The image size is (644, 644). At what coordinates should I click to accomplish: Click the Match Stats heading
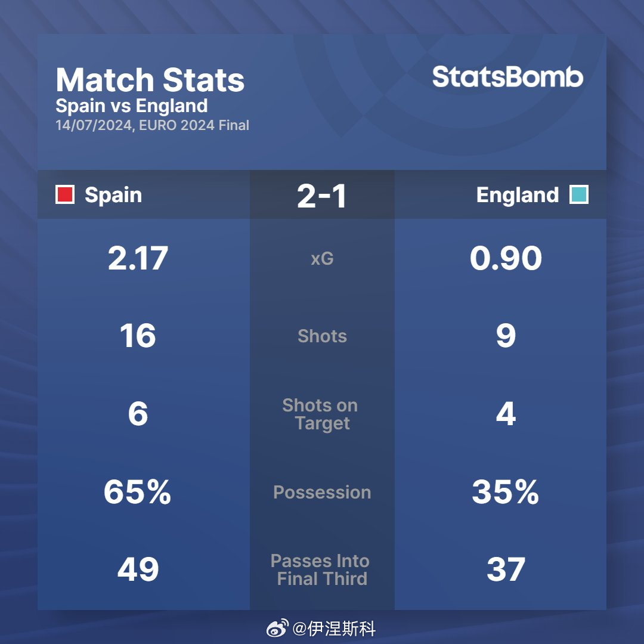150,80
